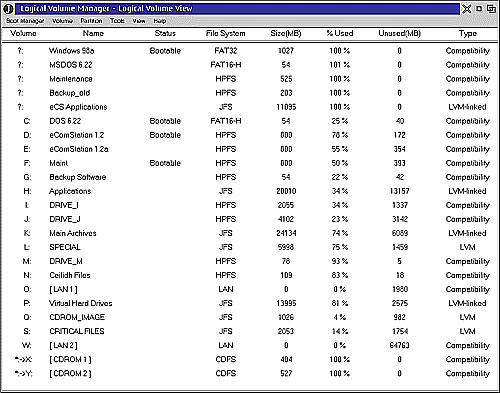Select the eComStation 1.2 volume on D:
The image size is (500, 393).
click(x=250, y=135)
